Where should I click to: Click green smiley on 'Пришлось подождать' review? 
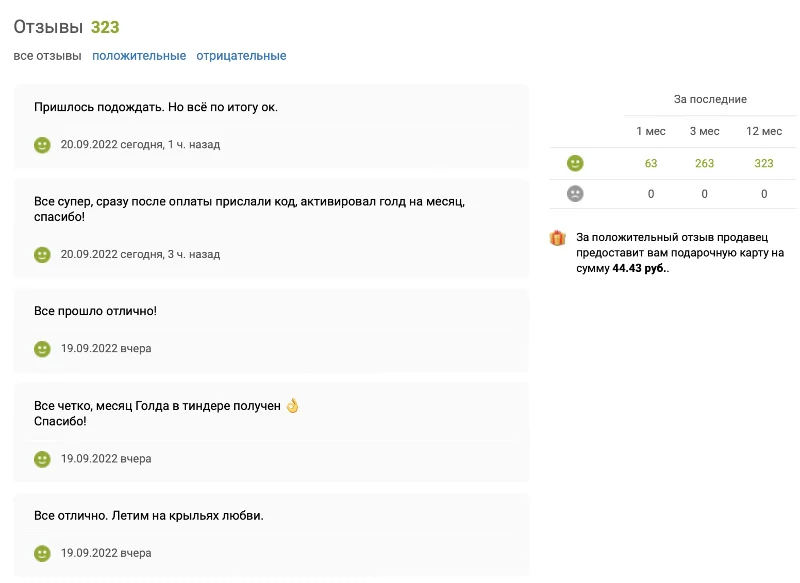click(42, 145)
